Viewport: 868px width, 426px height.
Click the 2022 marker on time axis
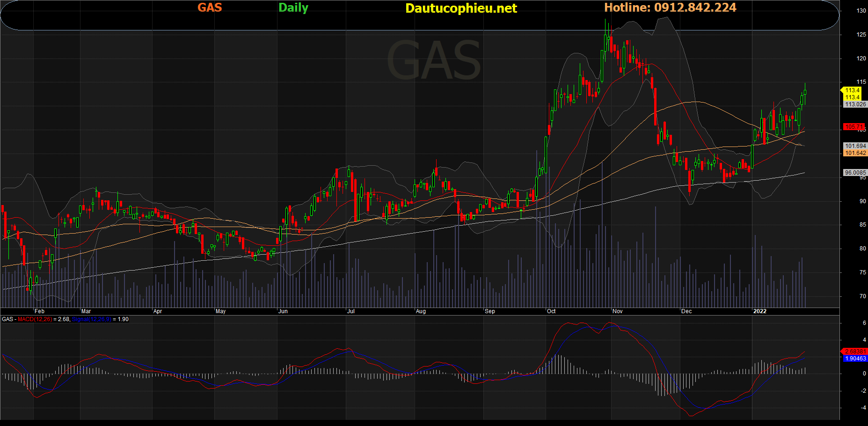coord(759,311)
